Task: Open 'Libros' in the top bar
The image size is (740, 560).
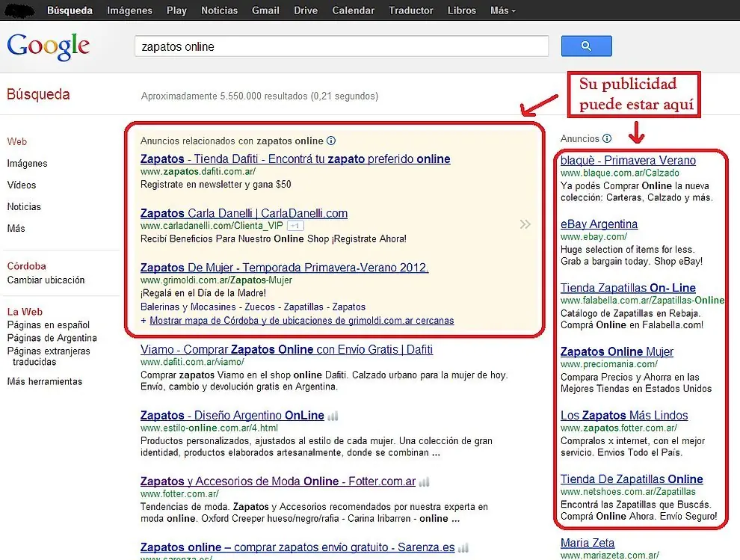Action: click(x=461, y=10)
